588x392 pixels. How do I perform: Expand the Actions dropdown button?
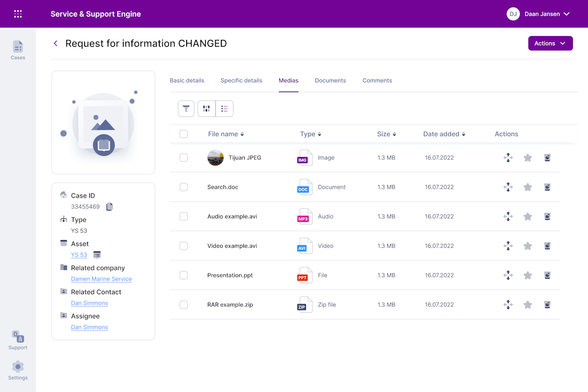pos(550,43)
